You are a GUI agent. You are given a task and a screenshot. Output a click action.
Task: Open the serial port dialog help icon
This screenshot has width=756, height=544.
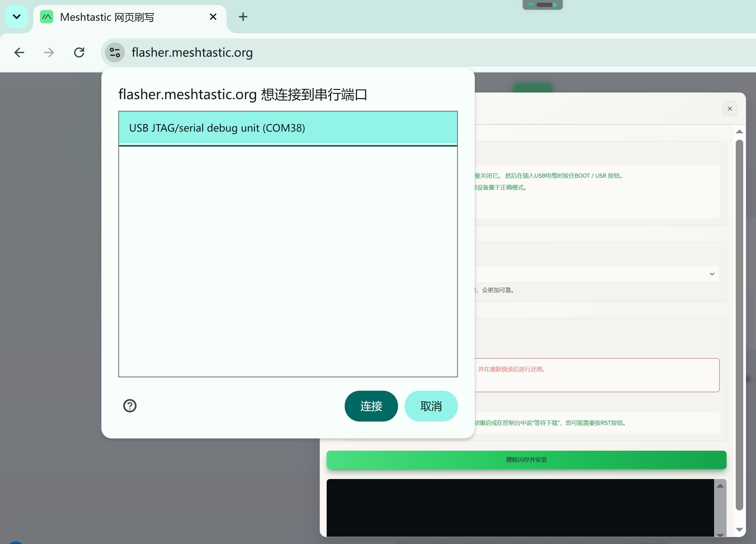(130, 406)
